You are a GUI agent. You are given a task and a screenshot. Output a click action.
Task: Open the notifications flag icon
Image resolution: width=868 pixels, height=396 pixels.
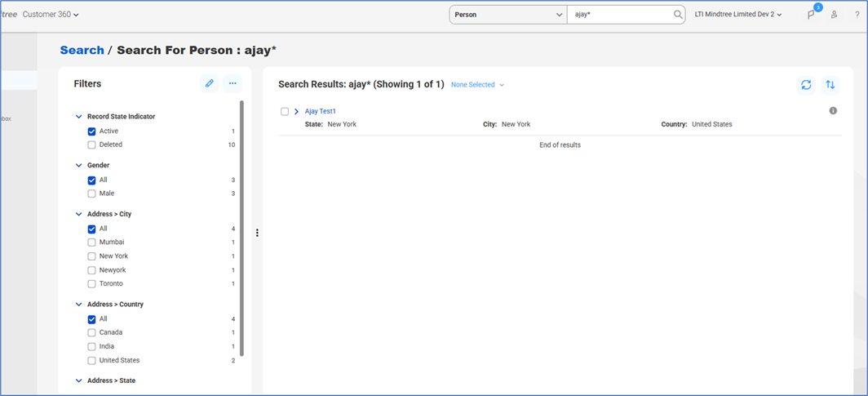coord(811,15)
